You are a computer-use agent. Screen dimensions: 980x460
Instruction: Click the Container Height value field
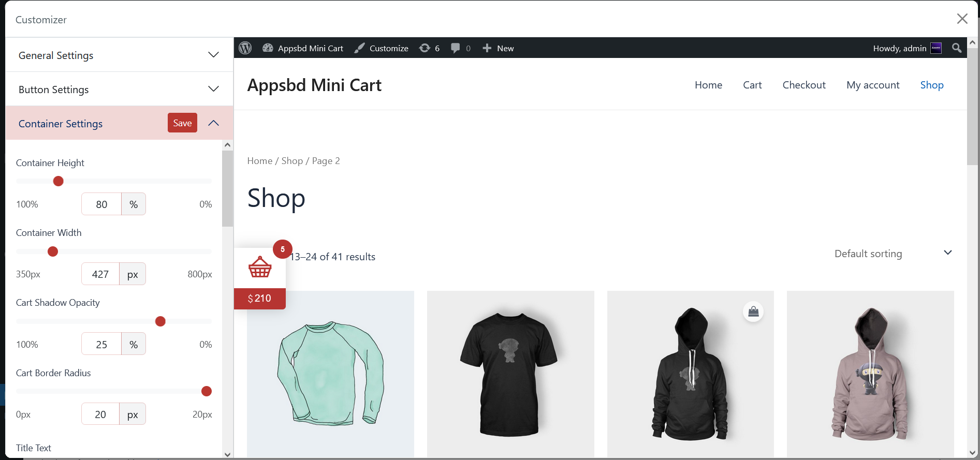point(101,204)
